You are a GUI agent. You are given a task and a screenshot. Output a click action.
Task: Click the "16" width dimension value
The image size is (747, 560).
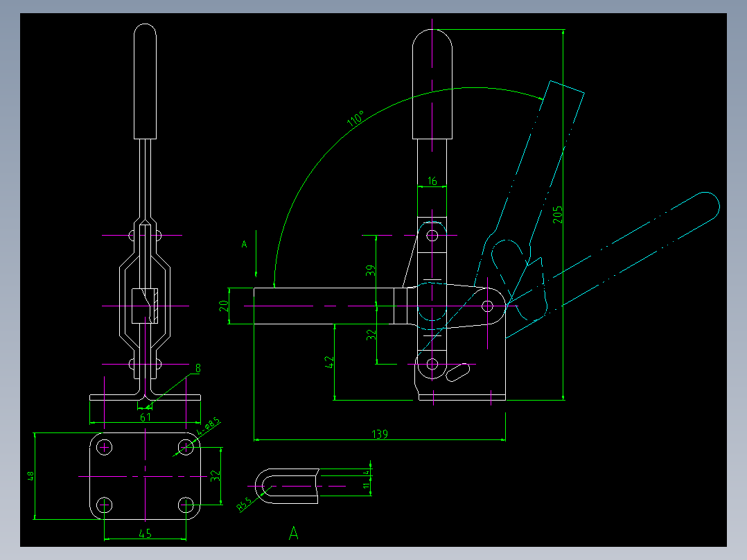click(432, 181)
